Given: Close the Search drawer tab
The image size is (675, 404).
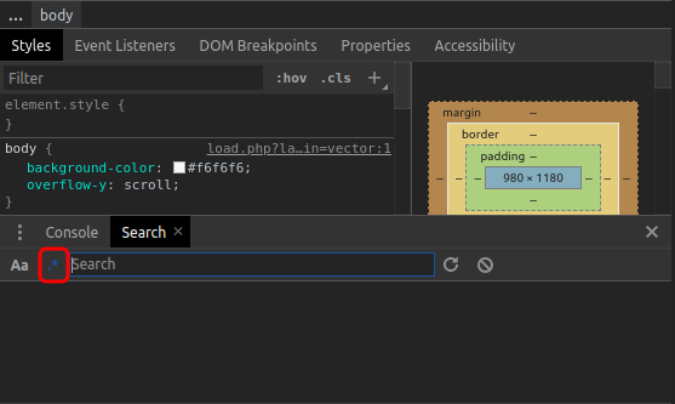Looking at the screenshot, I should coord(178,232).
